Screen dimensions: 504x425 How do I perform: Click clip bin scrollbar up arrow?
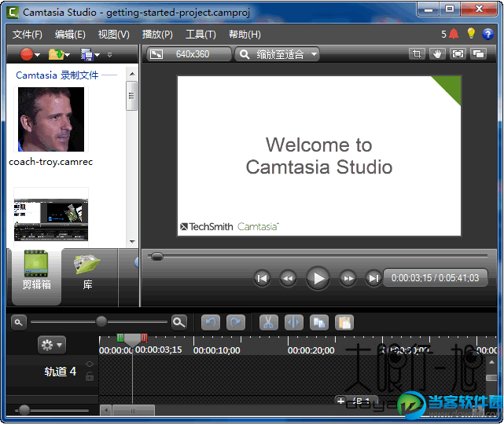click(132, 74)
